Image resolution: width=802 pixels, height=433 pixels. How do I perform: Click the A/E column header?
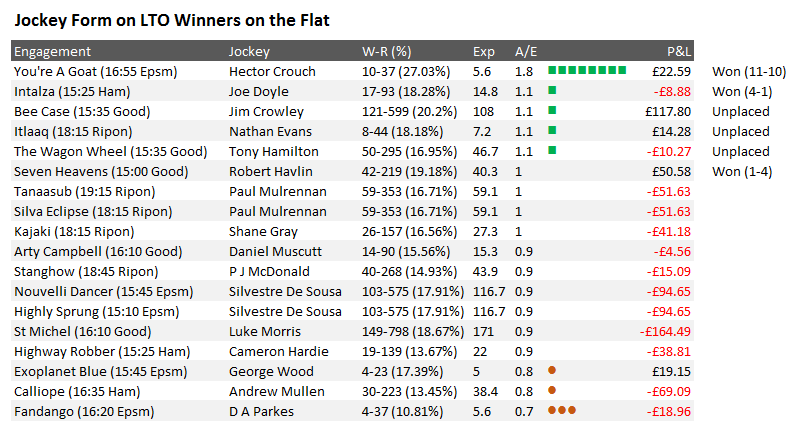click(x=526, y=52)
